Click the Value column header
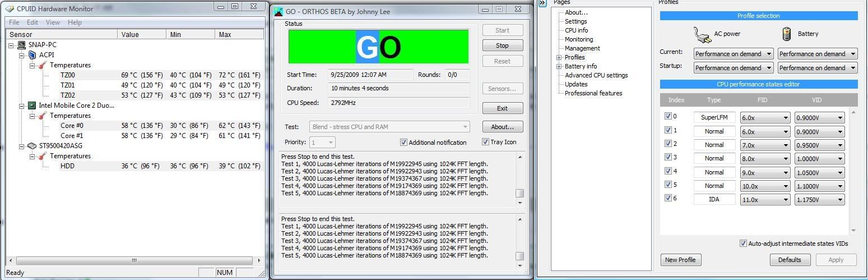Viewport: 868px width, 280px height. coord(143,34)
